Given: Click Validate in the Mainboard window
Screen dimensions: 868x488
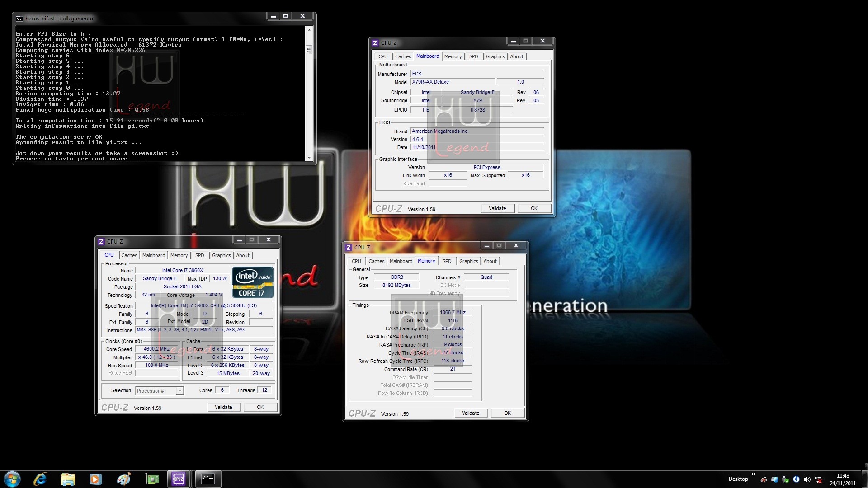Looking at the screenshot, I should 497,208.
